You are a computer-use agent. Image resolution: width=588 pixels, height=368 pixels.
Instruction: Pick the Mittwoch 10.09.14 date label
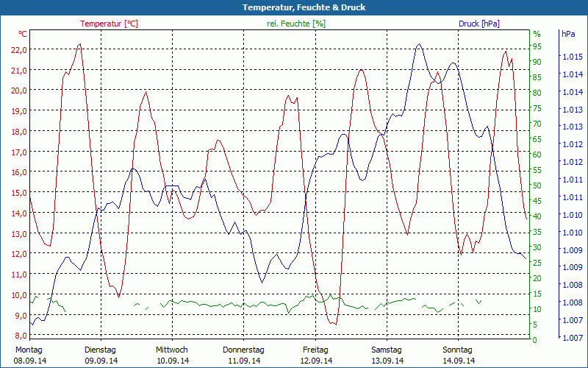172,355
